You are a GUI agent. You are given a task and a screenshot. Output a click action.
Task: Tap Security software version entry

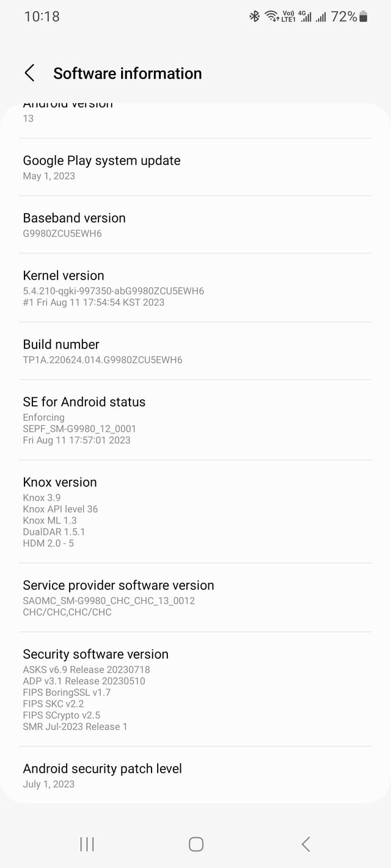195,689
